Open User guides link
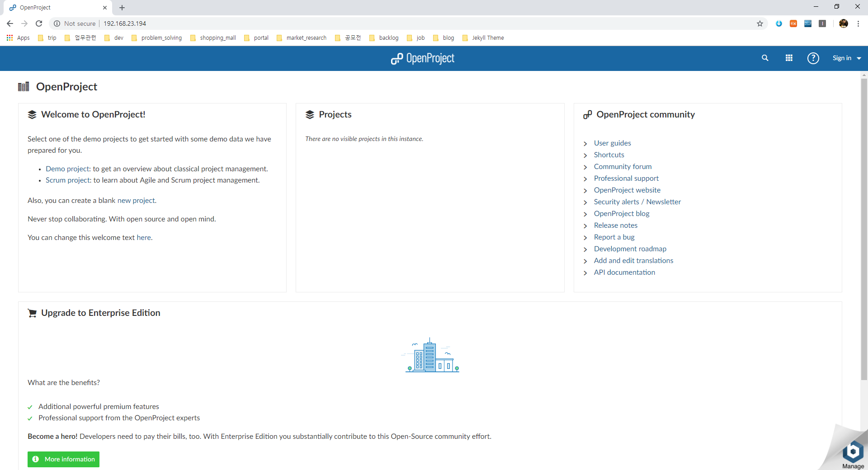This screenshot has height=470, width=868. point(612,143)
